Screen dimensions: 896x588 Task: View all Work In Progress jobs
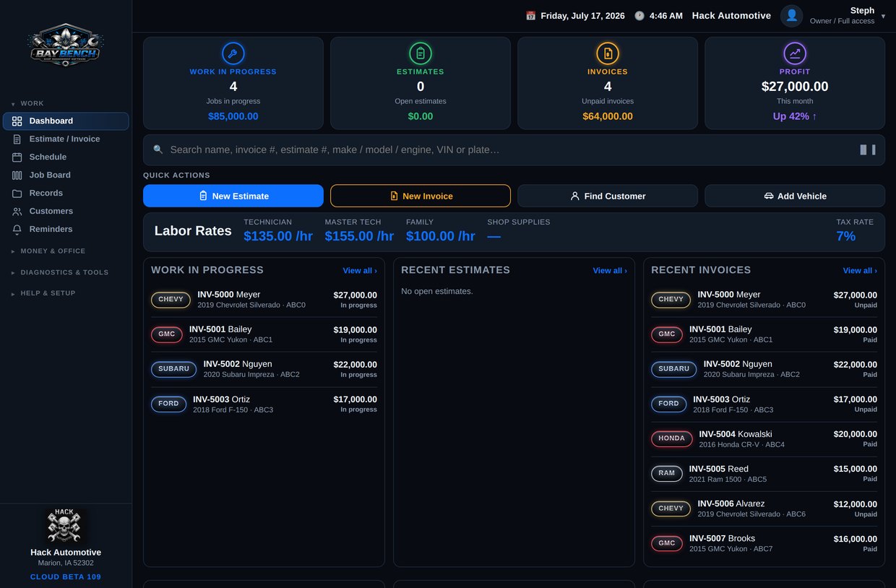pyautogui.click(x=360, y=271)
